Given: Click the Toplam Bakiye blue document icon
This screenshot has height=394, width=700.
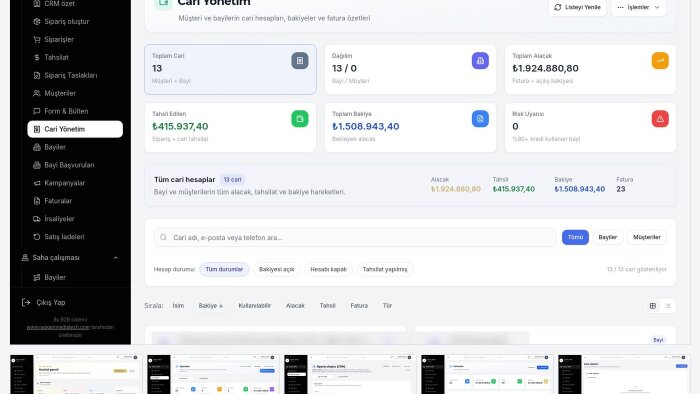Looking at the screenshot, I should [480, 119].
